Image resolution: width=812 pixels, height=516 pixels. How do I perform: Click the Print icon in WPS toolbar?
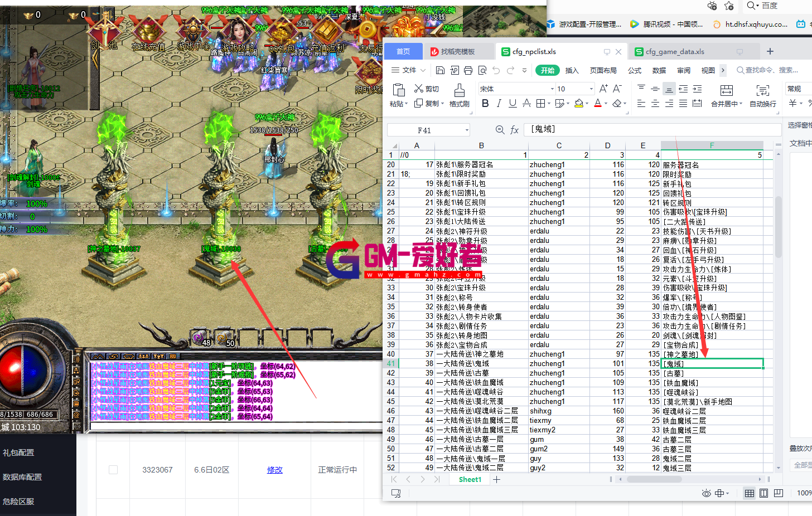click(468, 70)
